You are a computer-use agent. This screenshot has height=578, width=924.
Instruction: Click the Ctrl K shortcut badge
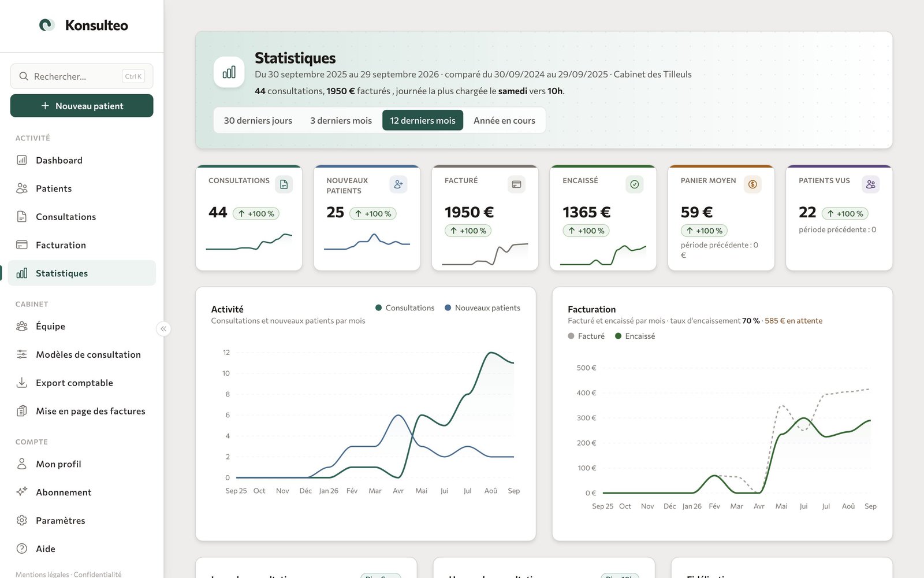pyautogui.click(x=133, y=76)
